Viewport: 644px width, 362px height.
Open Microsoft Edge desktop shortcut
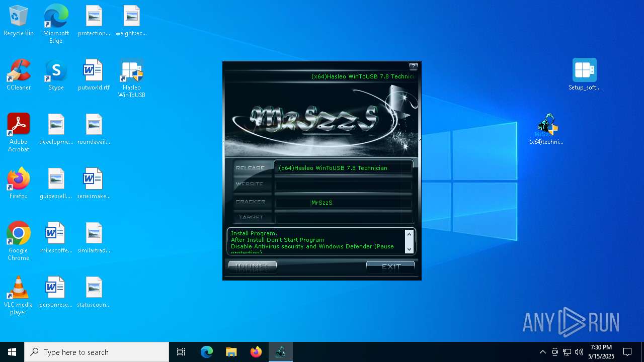56,24
